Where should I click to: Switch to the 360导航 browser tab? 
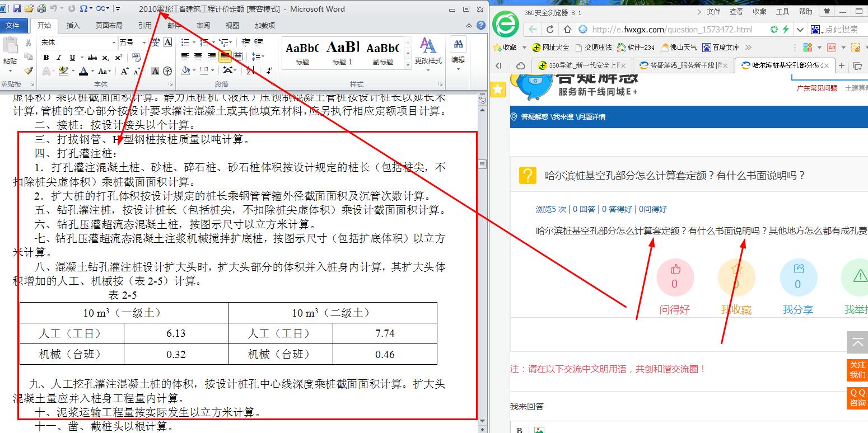point(582,65)
